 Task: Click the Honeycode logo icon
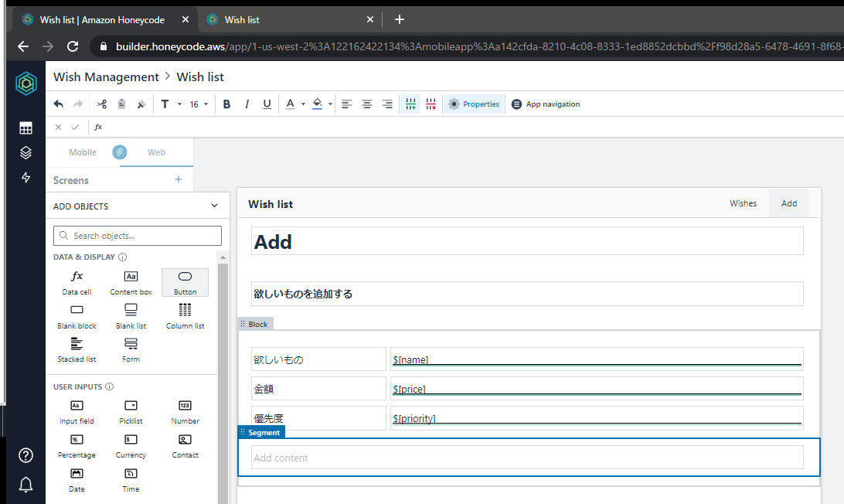tap(26, 83)
